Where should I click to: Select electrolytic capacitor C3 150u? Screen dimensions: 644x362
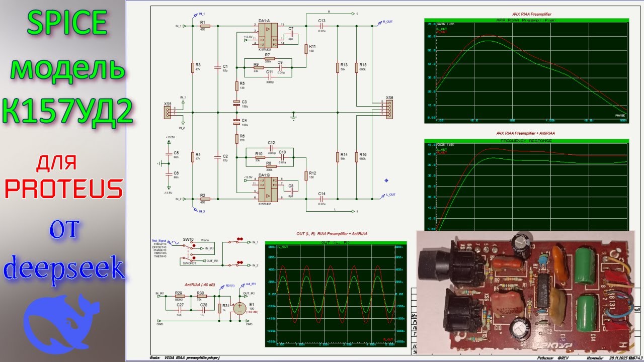tap(236, 103)
